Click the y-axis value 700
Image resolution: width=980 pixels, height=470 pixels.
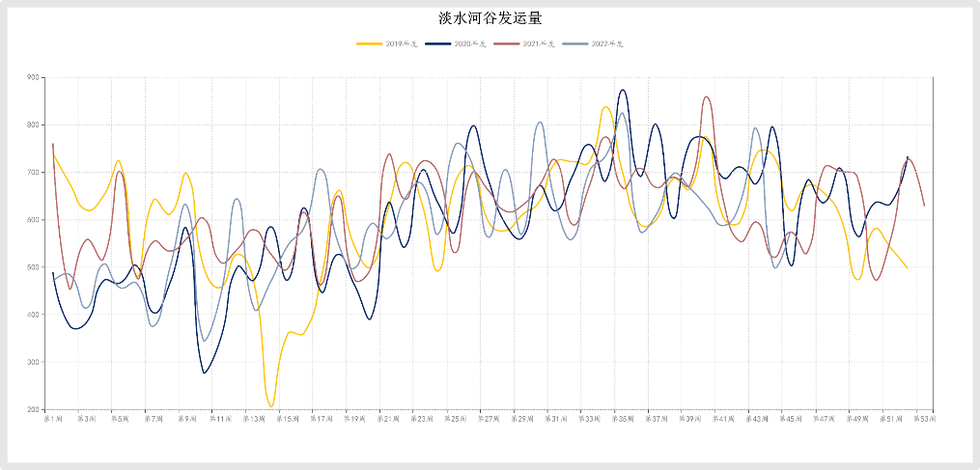pyautogui.click(x=33, y=173)
